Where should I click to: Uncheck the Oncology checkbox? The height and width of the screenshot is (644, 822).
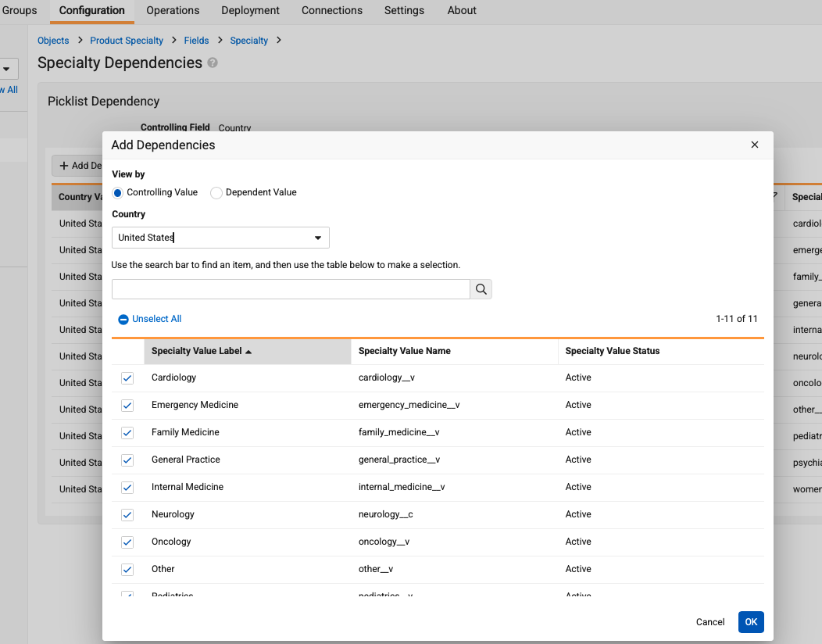(127, 542)
